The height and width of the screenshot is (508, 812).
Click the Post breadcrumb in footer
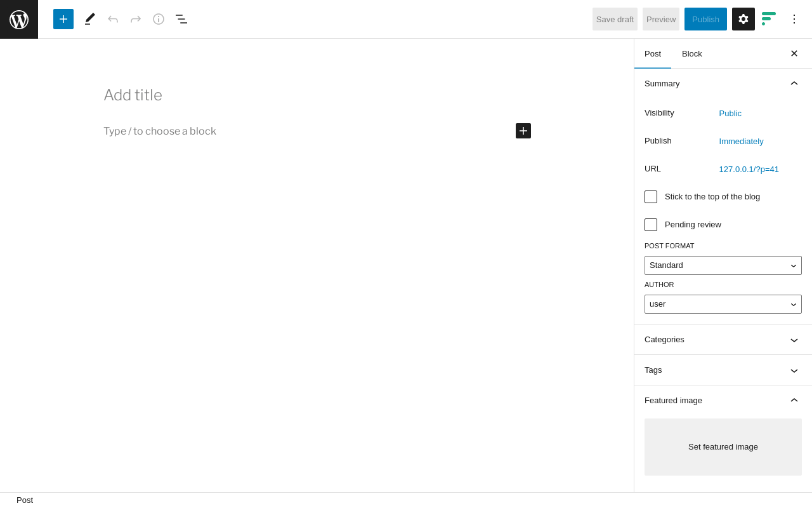(25, 500)
